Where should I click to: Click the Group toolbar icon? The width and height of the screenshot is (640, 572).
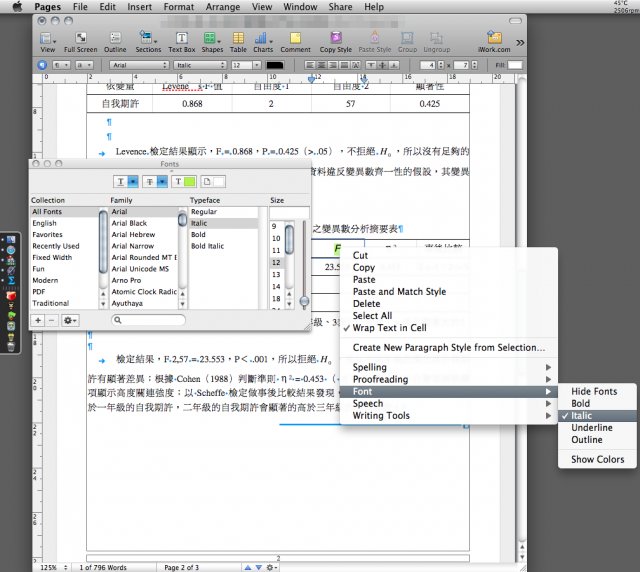click(x=407, y=42)
